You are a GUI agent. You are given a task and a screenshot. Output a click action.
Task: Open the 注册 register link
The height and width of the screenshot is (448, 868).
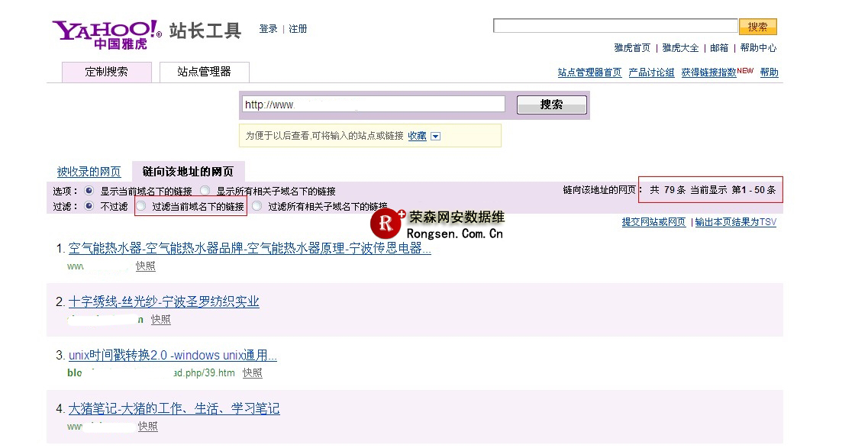tap(298, 29)
